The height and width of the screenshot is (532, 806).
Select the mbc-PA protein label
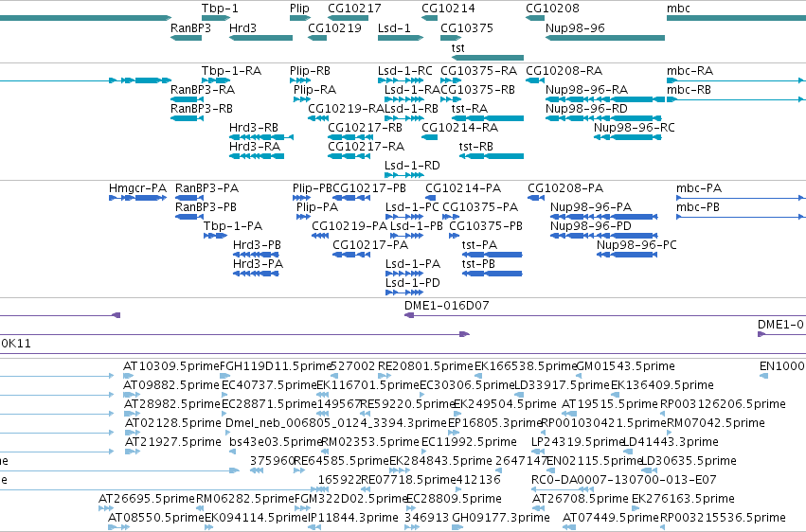point(699,188)
